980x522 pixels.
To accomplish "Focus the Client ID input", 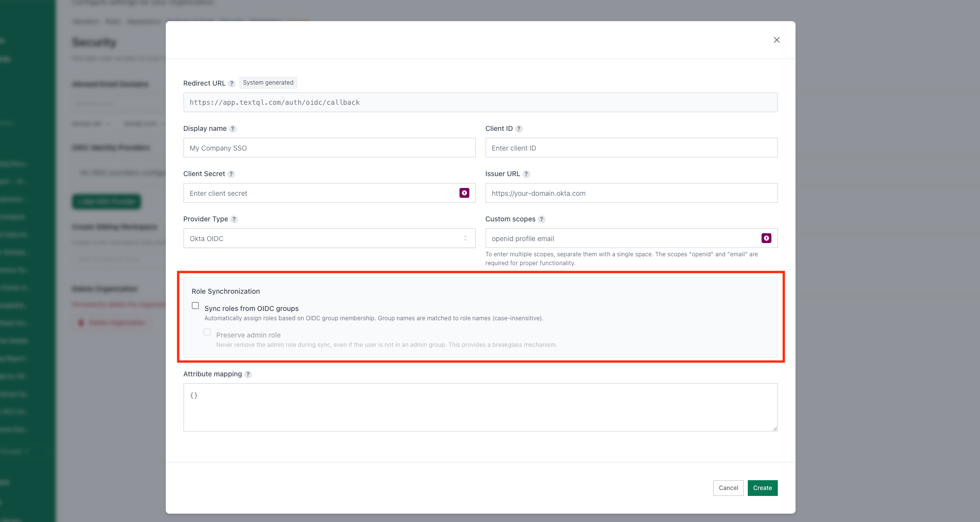I will coord(631,148).
